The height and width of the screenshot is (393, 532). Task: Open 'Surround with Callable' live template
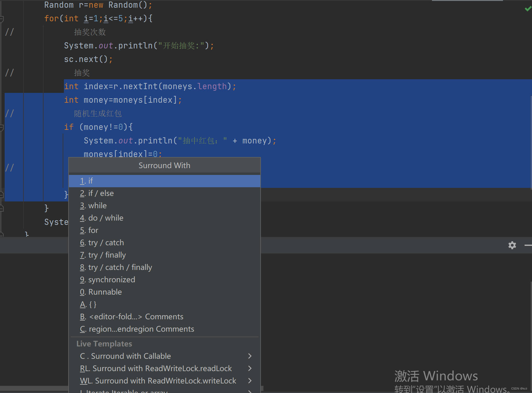click(x=164, y=356)
